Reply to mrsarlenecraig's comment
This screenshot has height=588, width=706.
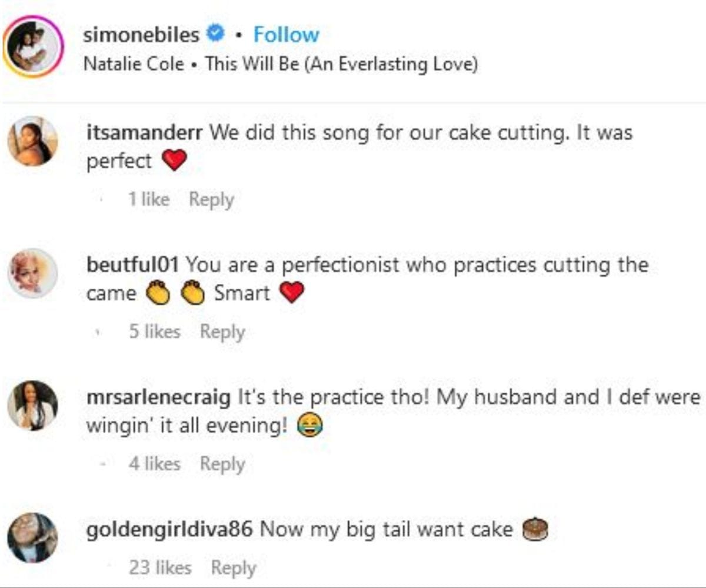point(222,464)
